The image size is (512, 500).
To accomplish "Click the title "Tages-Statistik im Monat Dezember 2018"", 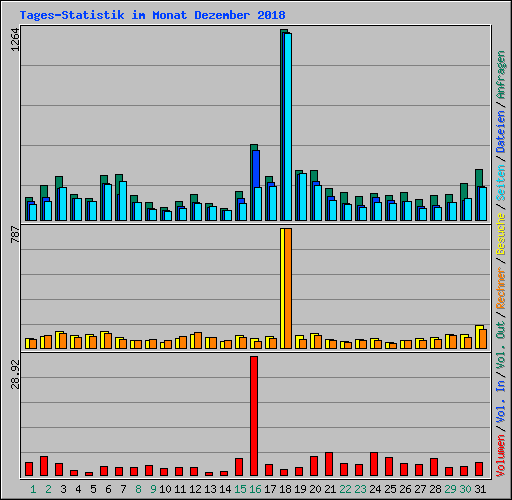I will pyautogui.click(x=152, y=15).
